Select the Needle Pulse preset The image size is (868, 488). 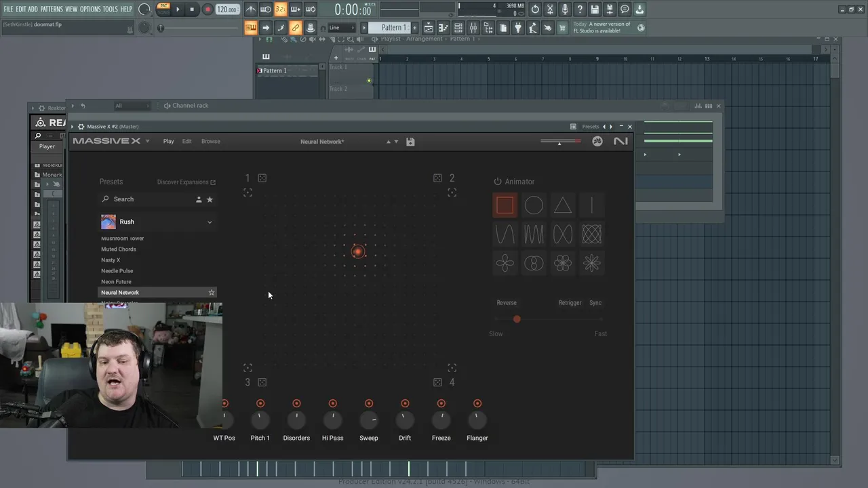(117, 271)
